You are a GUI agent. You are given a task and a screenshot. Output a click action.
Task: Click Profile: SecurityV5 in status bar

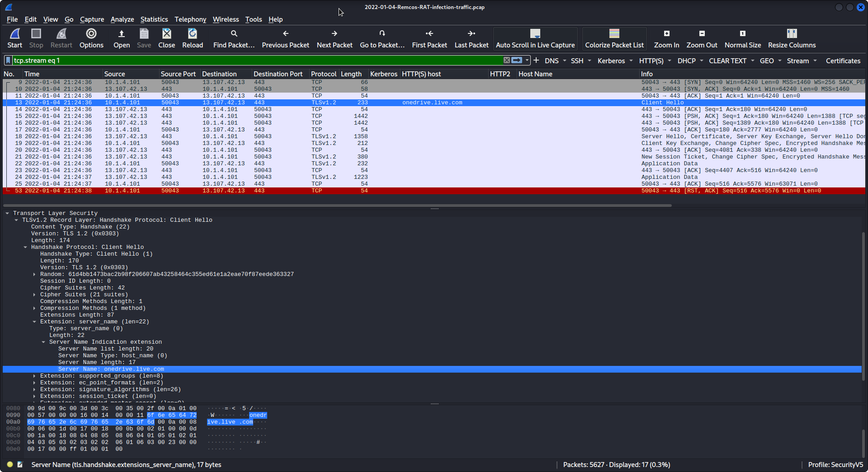click(x=835, y=464)
